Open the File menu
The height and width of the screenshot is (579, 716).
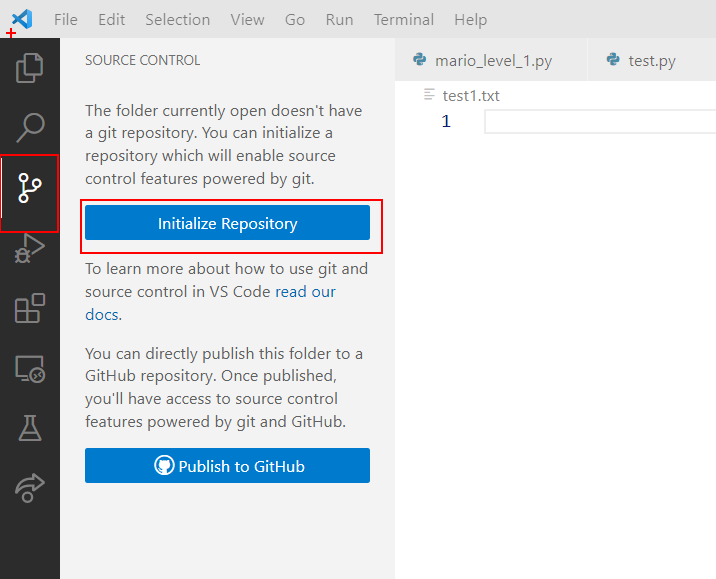click(x=66, y=20)
